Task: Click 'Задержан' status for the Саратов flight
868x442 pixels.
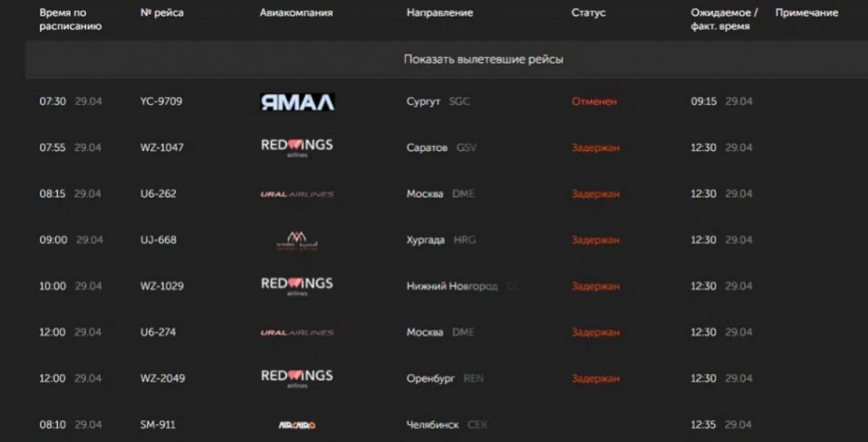Action: (x=595, y=148)
